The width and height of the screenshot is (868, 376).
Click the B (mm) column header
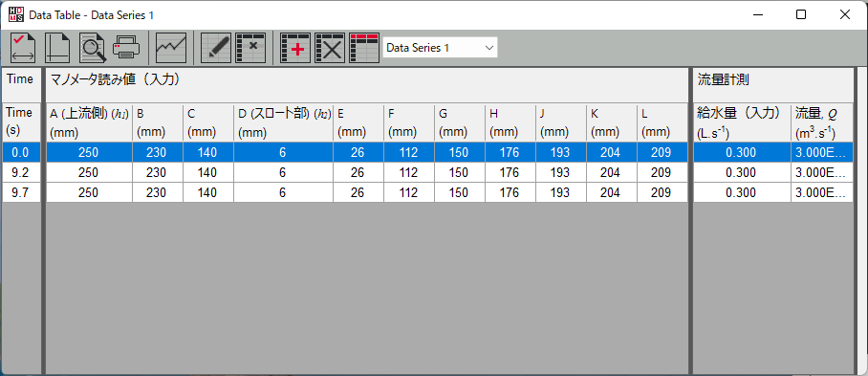(x=158, y=122)
